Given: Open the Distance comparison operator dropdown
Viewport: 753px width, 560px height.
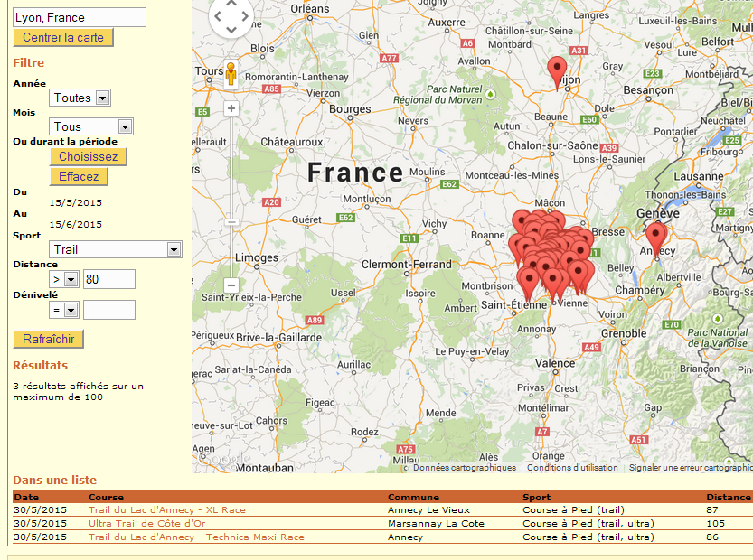Looking at the screenshot, I should tap(63, 280).
